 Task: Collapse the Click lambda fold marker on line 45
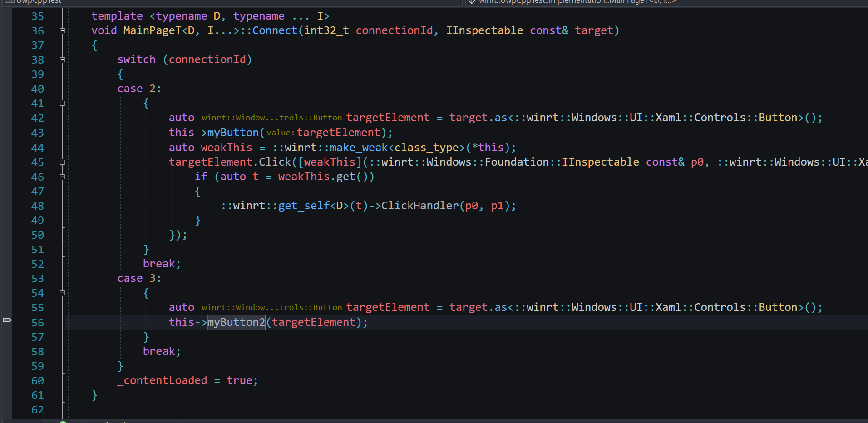pos(62,162)
